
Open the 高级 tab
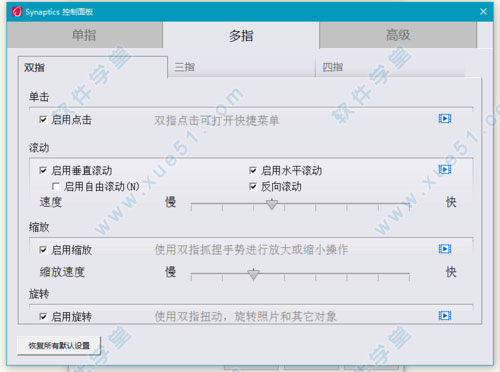(x=398, y=35)
